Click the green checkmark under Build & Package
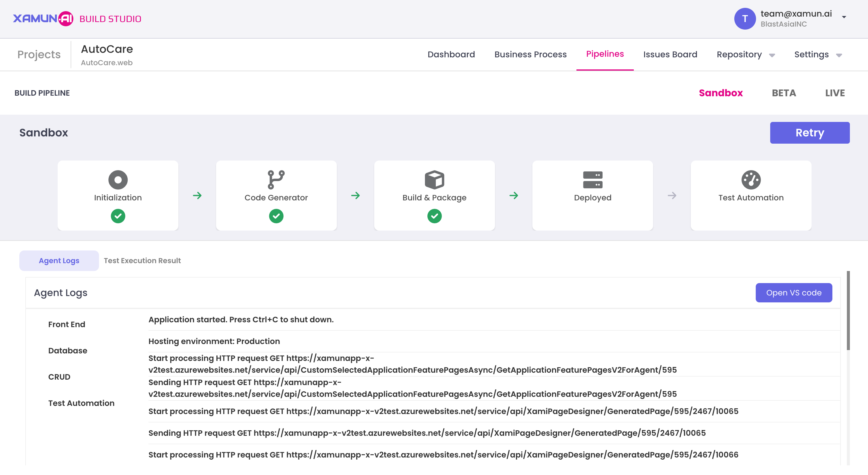 point(434,216)
